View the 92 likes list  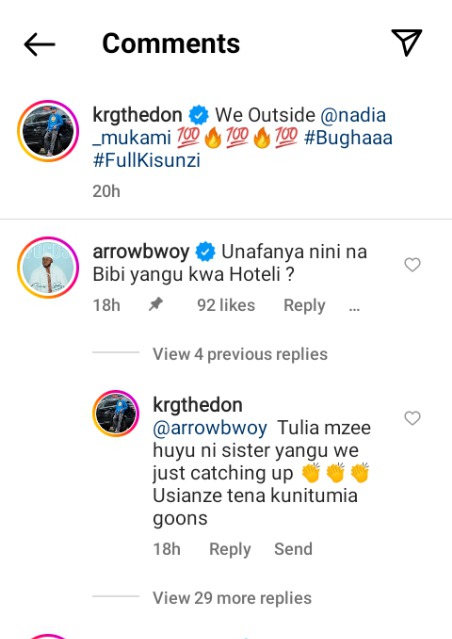[x=226, y=305]
